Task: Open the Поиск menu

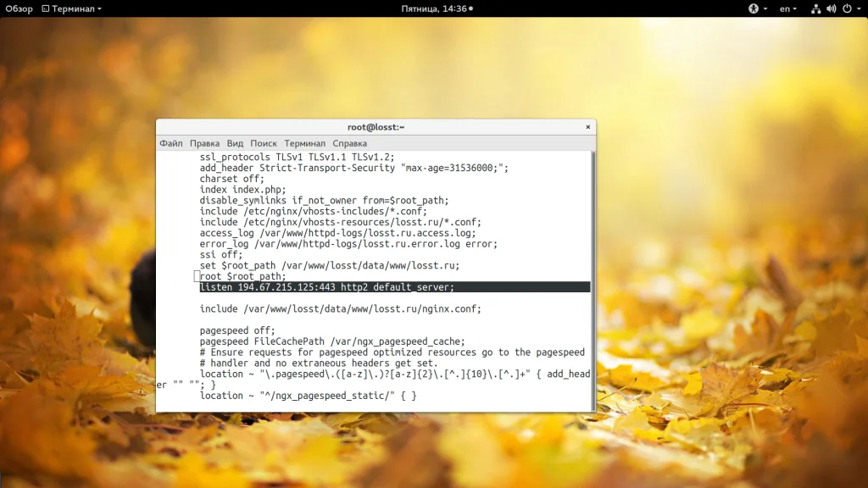Action: coord(264,144)
